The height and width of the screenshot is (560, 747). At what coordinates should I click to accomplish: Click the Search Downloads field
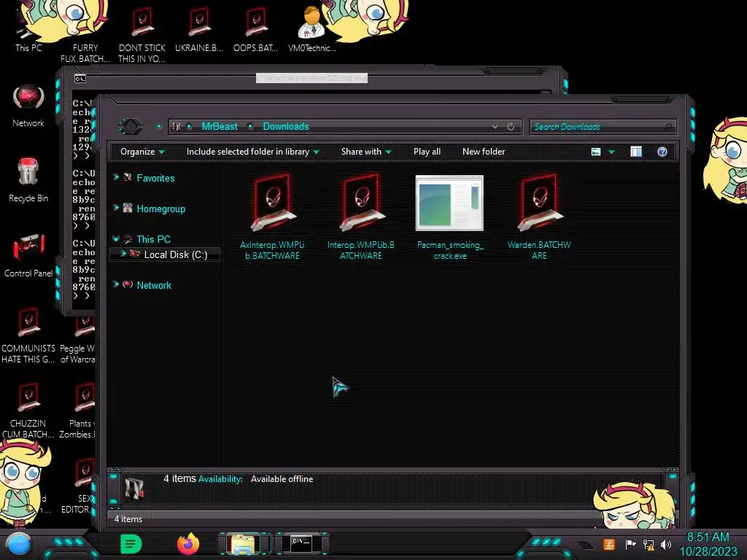click(603, 127)
